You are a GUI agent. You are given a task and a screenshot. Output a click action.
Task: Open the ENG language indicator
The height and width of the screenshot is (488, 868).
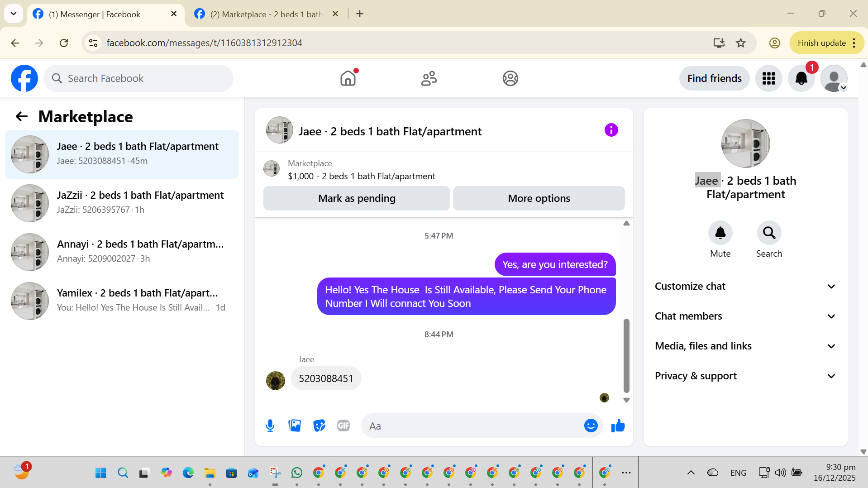coord(738,473)
